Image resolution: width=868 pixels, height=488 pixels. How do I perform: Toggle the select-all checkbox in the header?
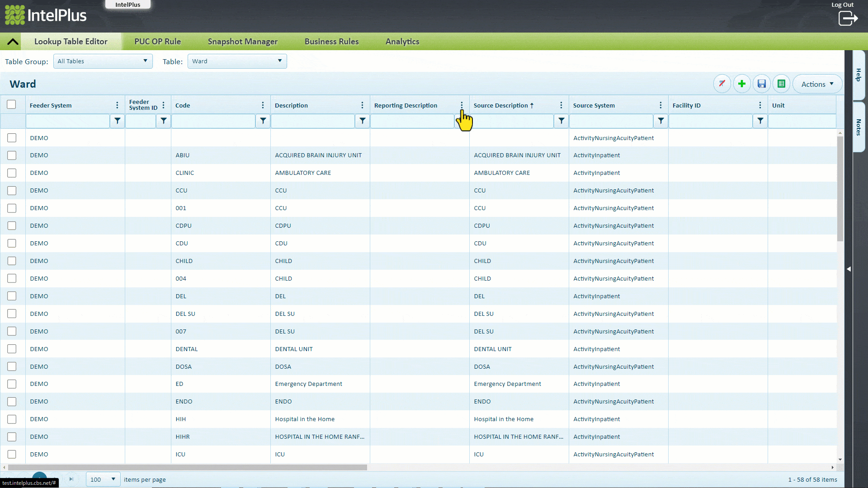[11, 105]
